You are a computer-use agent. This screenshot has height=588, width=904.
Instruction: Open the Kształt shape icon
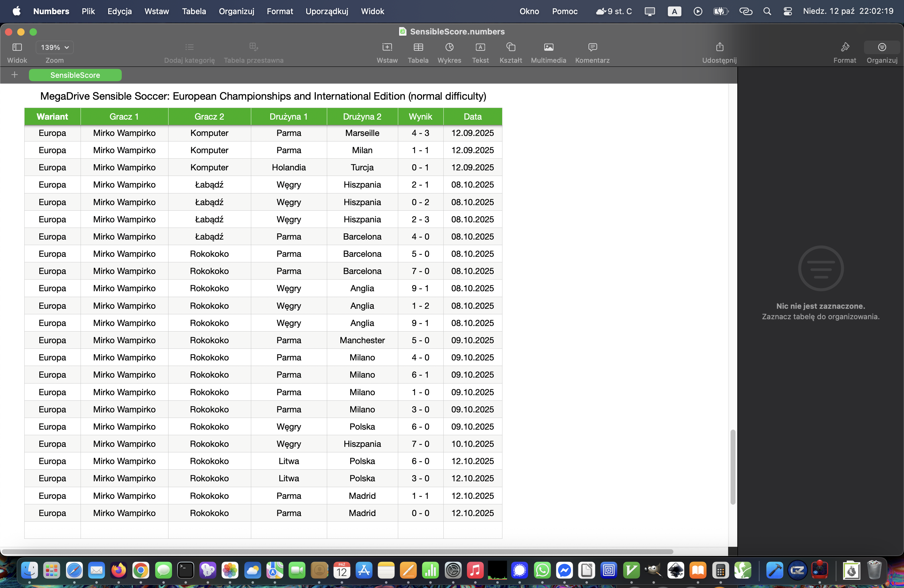(510, 47)
